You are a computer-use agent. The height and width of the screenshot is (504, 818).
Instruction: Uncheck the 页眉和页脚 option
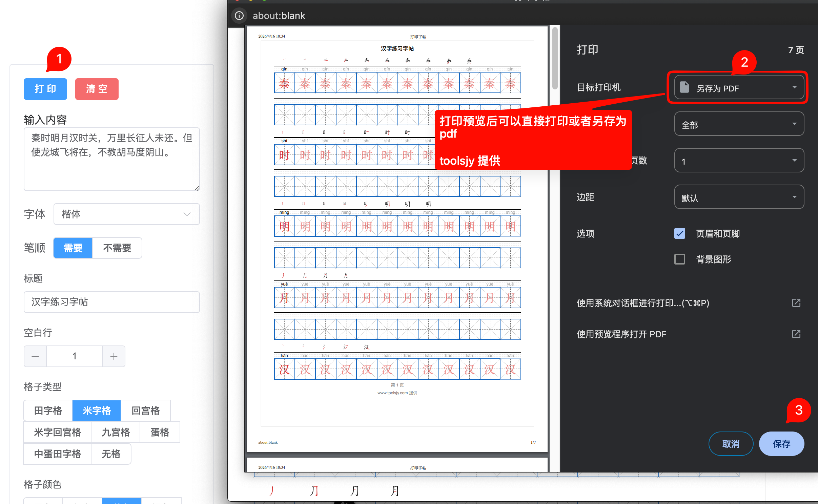[679, 233]
